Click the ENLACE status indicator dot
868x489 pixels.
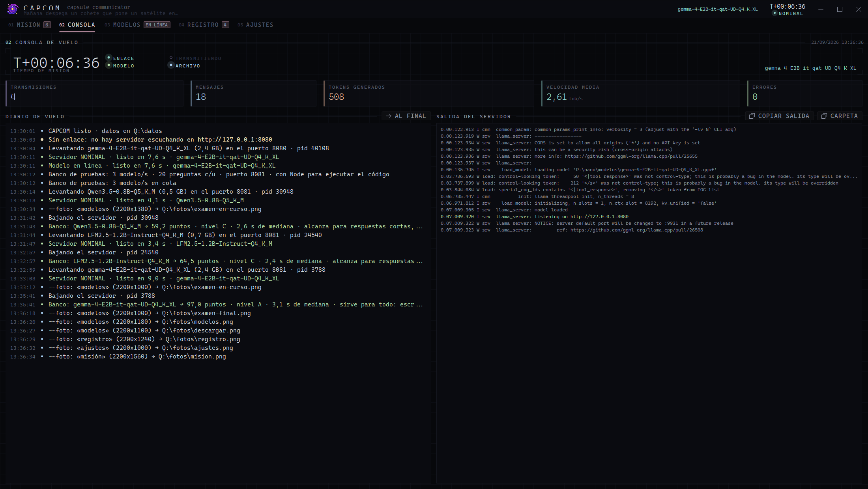click(109, 58)
